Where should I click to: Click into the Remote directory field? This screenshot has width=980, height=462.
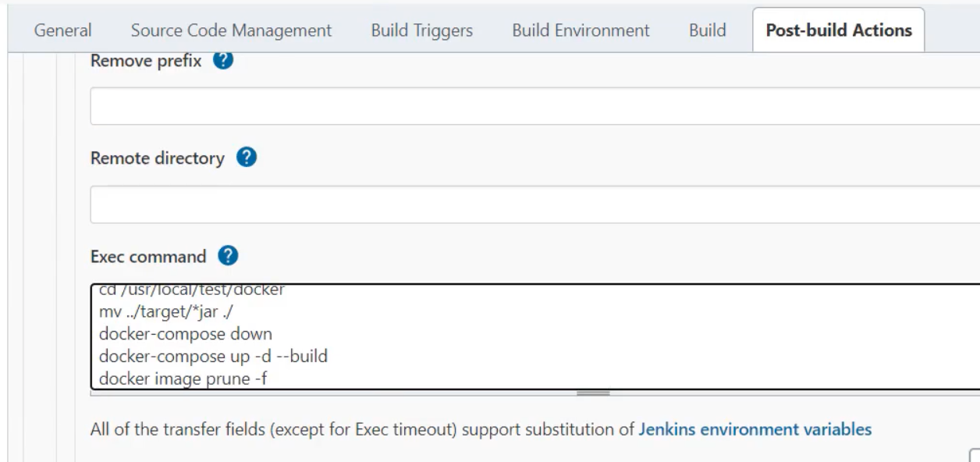click(535, 204)
